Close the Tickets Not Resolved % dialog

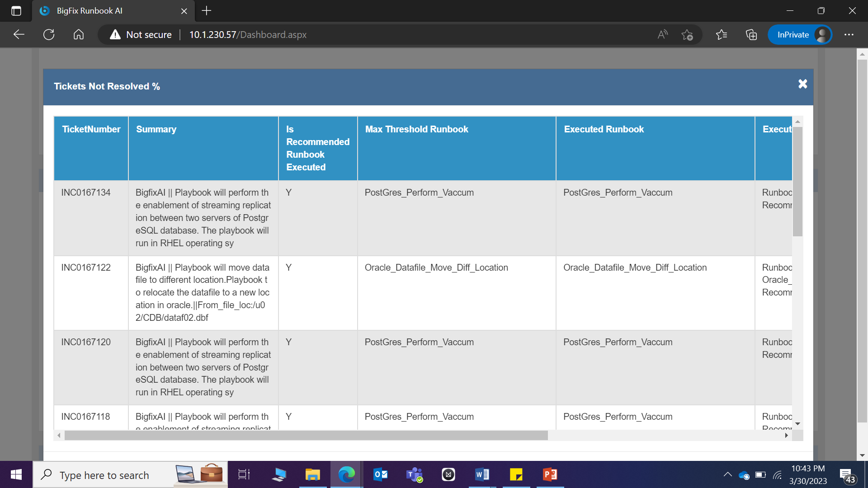click(x=802, y=84)
